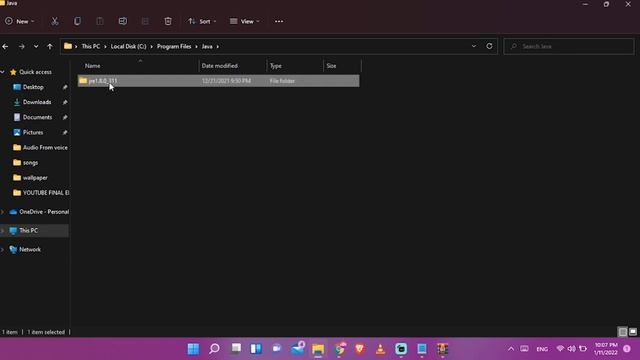Go forward with the Forward arrow
640x360 pixels.
click(x=22, y=47)
